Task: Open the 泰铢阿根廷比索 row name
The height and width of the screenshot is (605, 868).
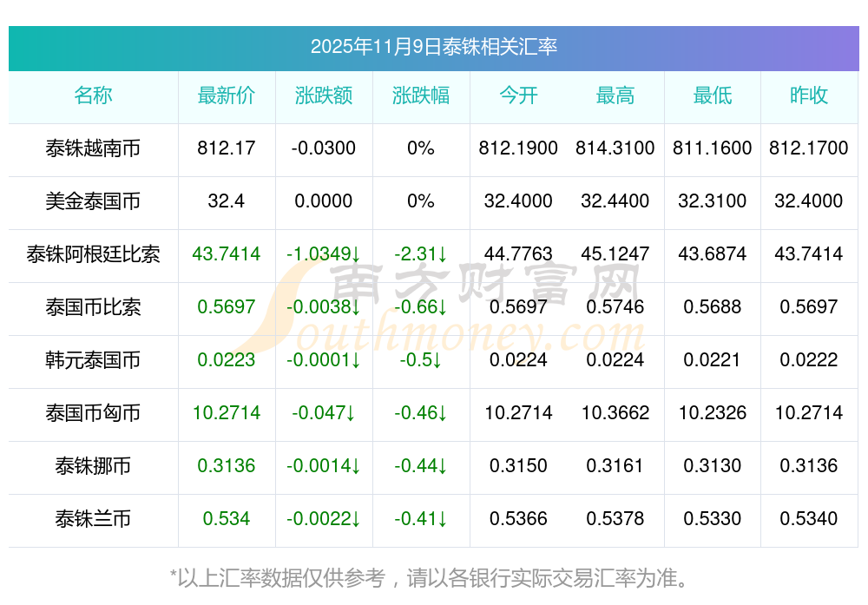Action: point(93,254)
